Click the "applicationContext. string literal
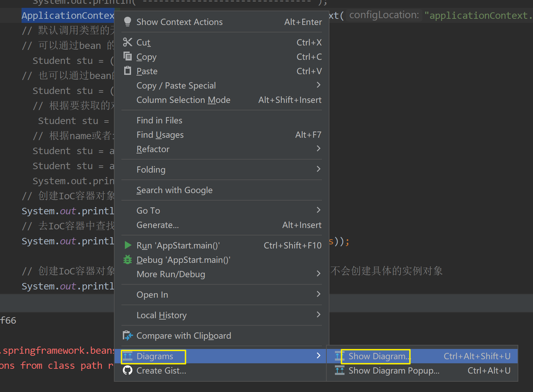The width and height of the screenshot is (533, 392). pyautogui.click(x=479, y=15)
